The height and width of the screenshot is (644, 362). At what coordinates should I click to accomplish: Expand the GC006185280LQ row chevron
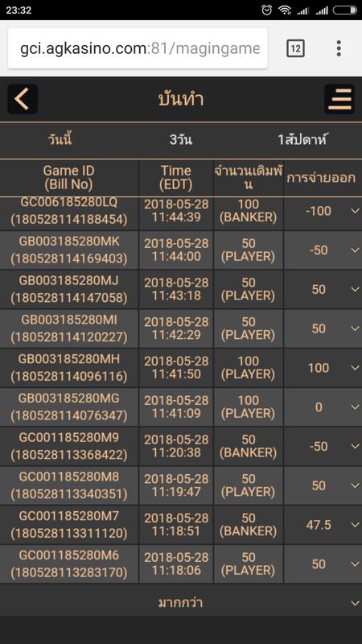[355, 211]
